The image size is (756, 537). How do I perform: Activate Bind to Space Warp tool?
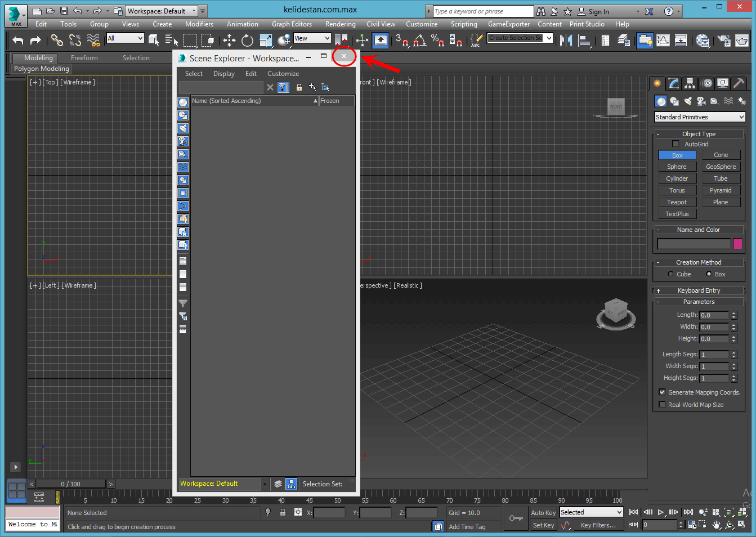point(93,39)
